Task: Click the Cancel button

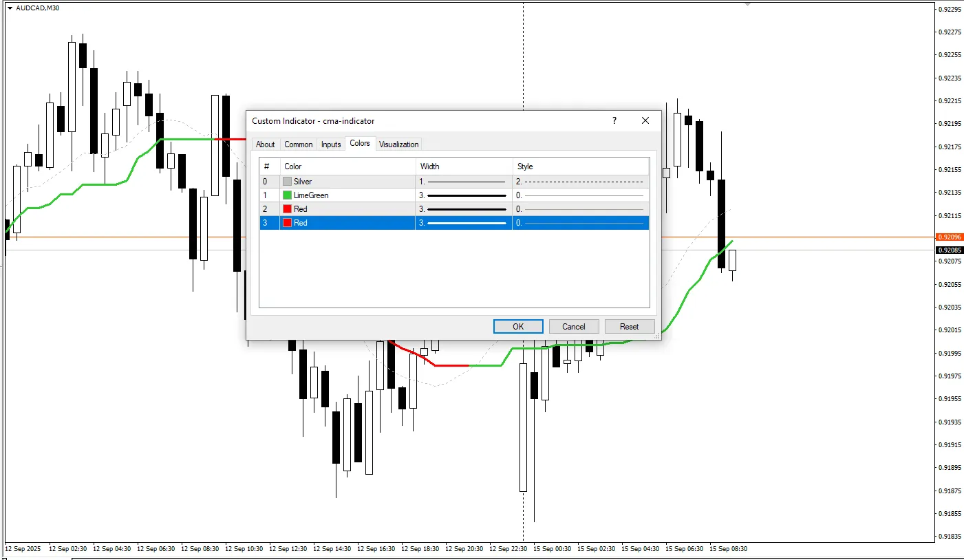Action: [x=574, y=327]
